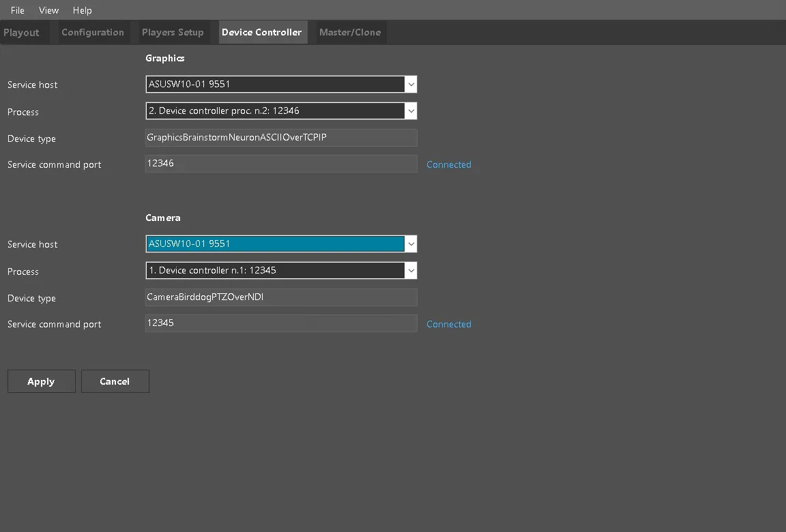Screen dimensions: 786x532
Task: Click the Graphics Device type field
Action: tap(280, 138)
